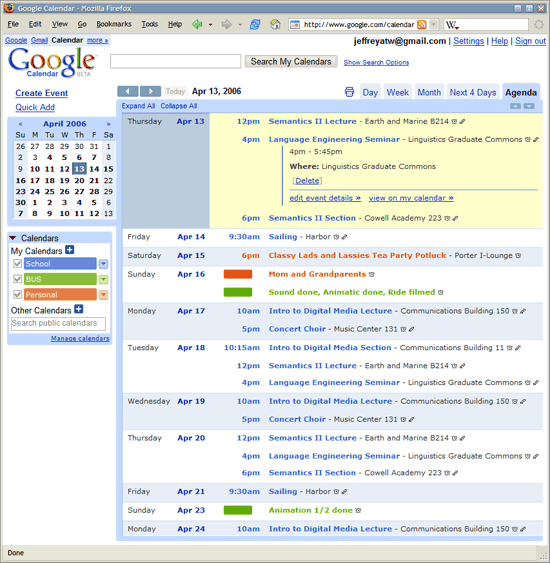Click the Google Calendar logo

(52, 62)
